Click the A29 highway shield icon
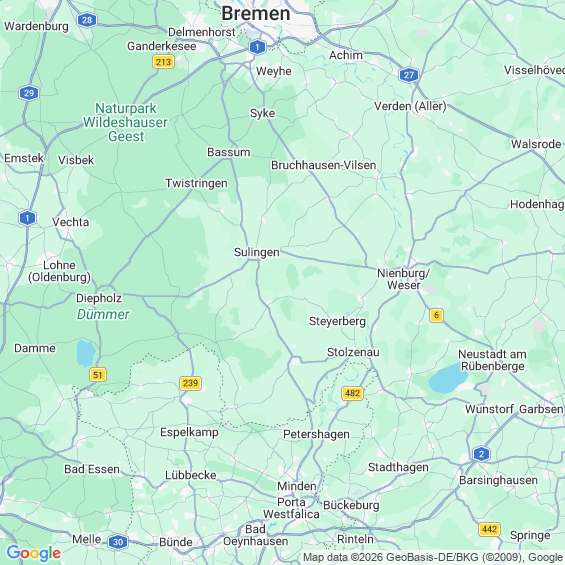 (29, 93)
